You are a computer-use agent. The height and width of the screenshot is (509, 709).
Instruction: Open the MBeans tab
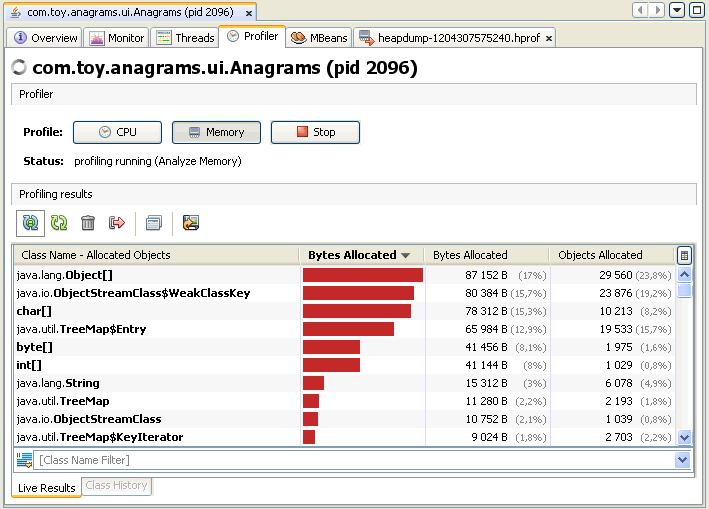[319, 38]
